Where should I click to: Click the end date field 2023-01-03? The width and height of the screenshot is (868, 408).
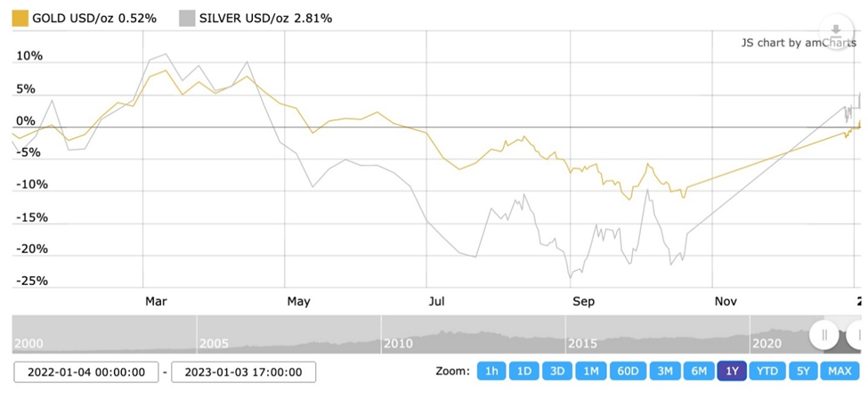point(243,371)
